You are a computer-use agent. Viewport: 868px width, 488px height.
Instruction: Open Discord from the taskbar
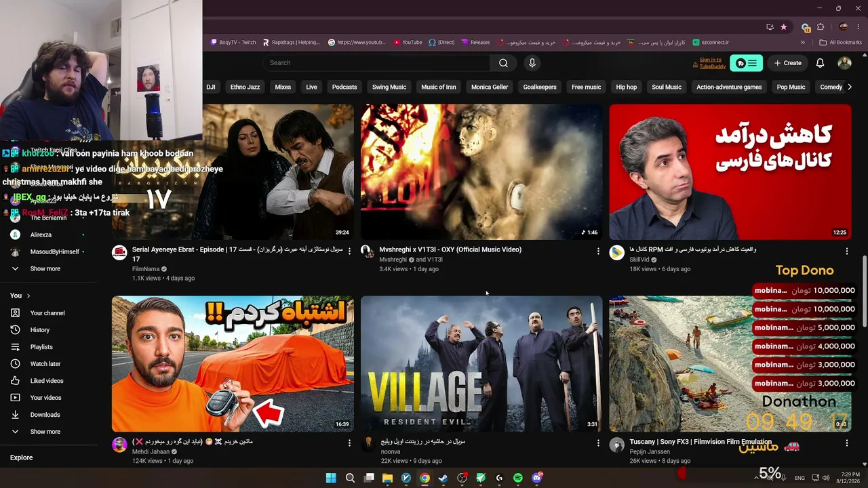pyautogui.click(x=537, y=478)
